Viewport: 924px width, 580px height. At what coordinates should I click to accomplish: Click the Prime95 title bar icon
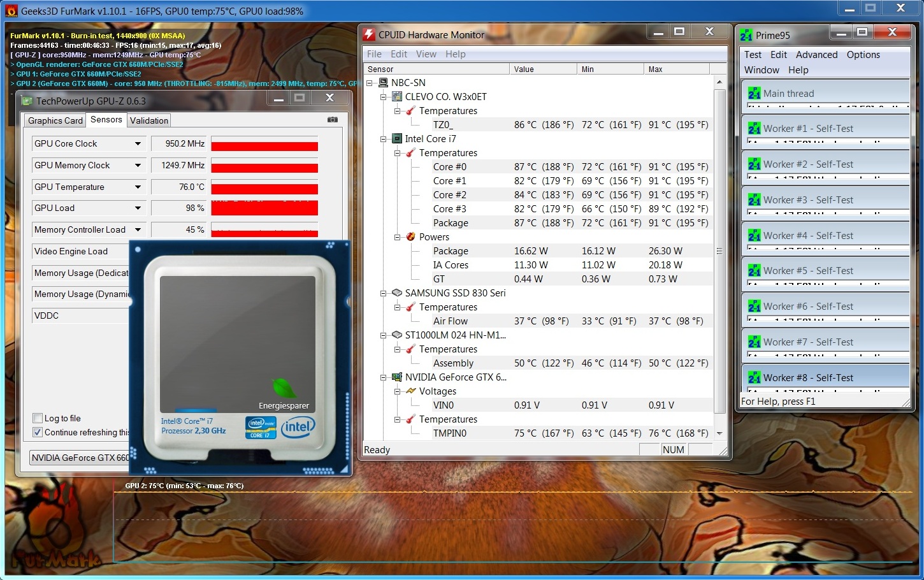point(746,35)
